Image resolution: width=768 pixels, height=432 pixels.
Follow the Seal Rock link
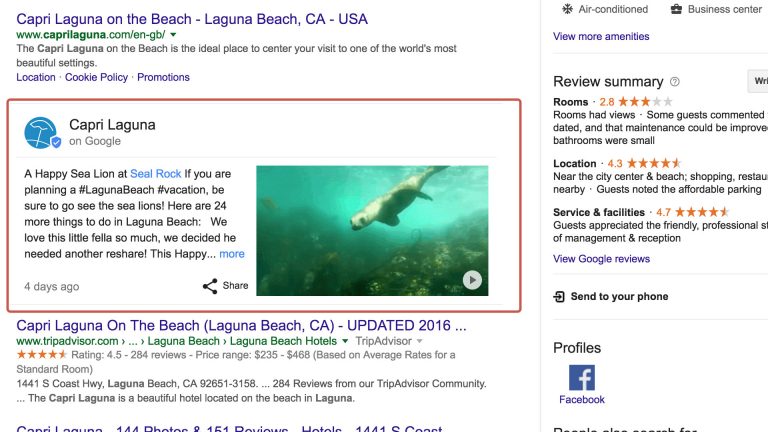pyautogui.click(x=155, y=173)
